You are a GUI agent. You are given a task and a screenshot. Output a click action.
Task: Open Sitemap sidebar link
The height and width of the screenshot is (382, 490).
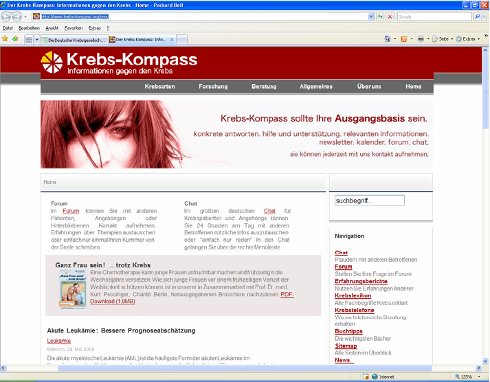pyautogui.click(x=346, y=346)
